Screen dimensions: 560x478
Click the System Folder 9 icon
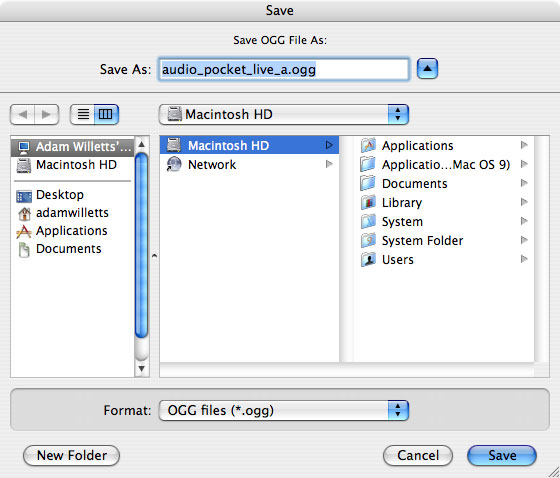tap(368, 240)
